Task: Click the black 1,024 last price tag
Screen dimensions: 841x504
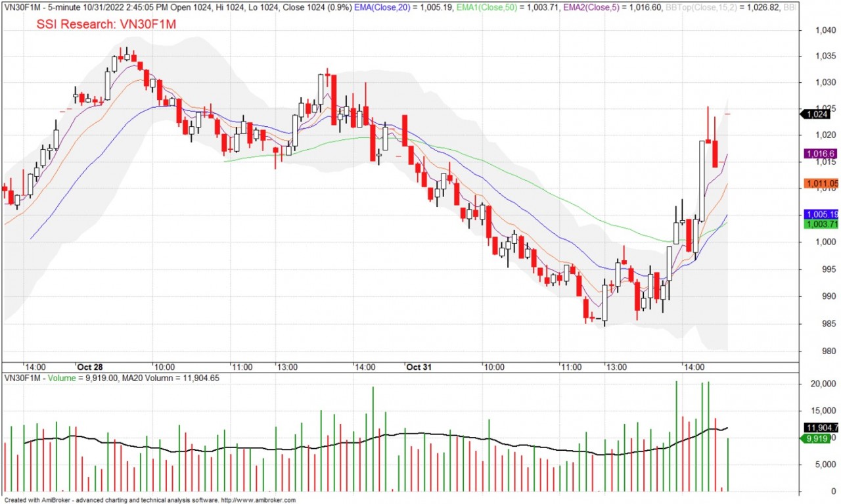Action: (x=815, y=114)
